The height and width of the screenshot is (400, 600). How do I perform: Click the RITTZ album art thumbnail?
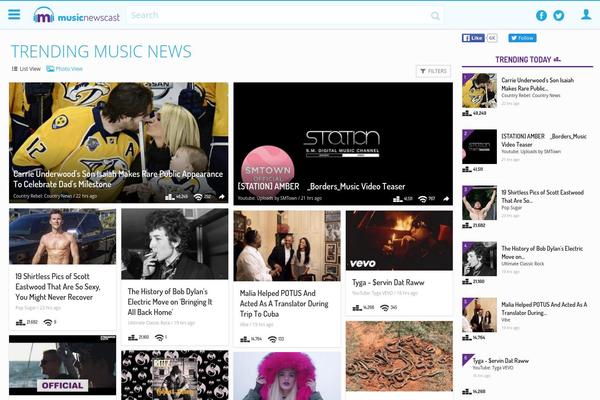(x=174, y=375)
